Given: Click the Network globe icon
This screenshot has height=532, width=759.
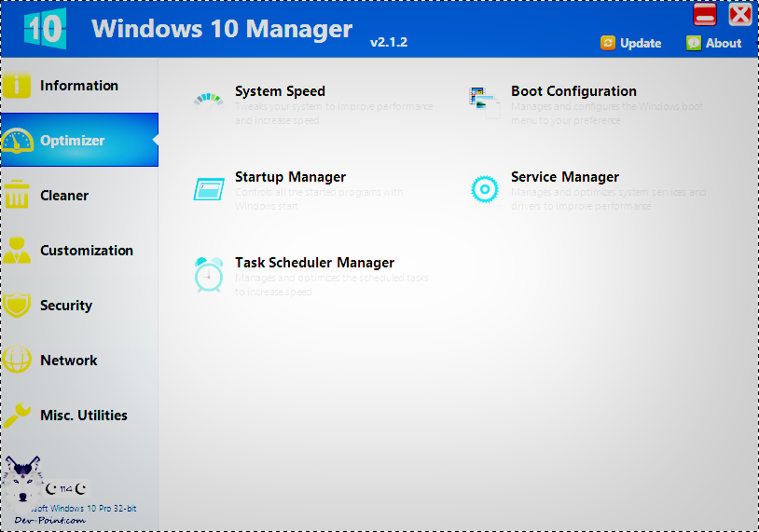Looking at the screenshot, I should (17, 361).
